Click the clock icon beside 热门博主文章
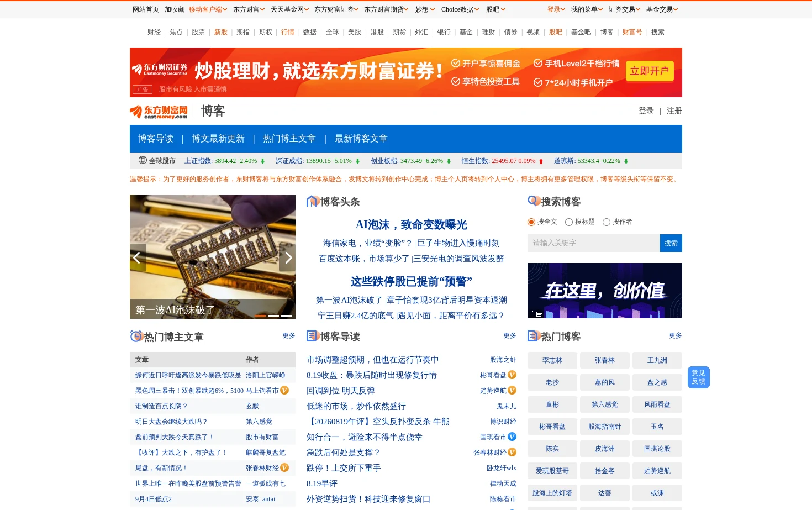Screen dimensions: 812x510 136,336
